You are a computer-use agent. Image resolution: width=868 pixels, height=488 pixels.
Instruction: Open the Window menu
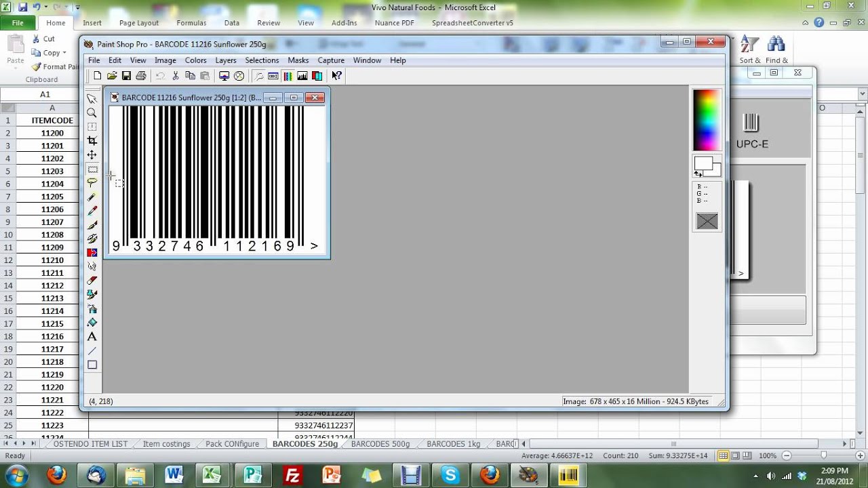coord(367,60)
